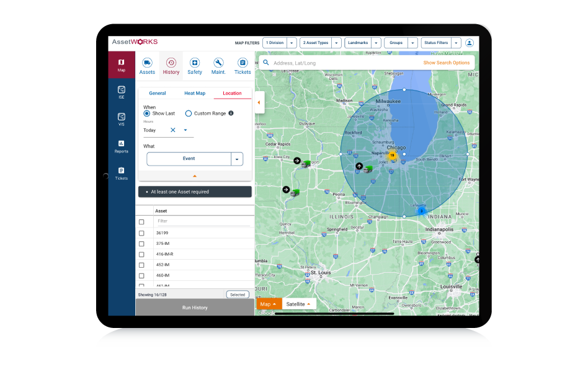The height and width of the screenshot is (372, 588).
Task: Check the box for asset 36199
Action: click(x=141, y=233)
